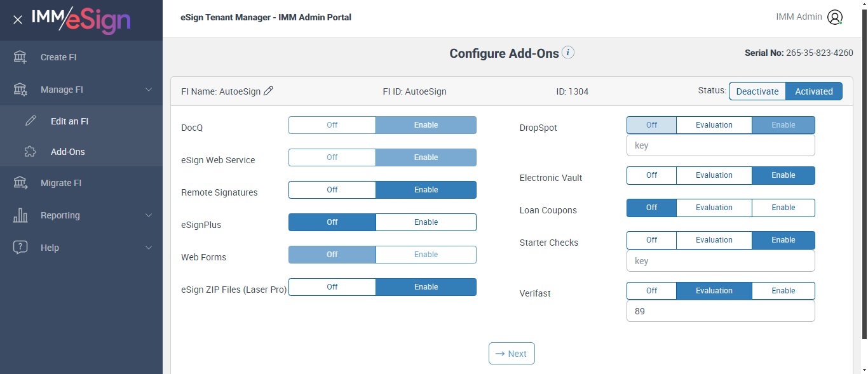The image size is (868, 374).
Task: Open the IMM Admin user profile icon
Action: click(834, 18)
